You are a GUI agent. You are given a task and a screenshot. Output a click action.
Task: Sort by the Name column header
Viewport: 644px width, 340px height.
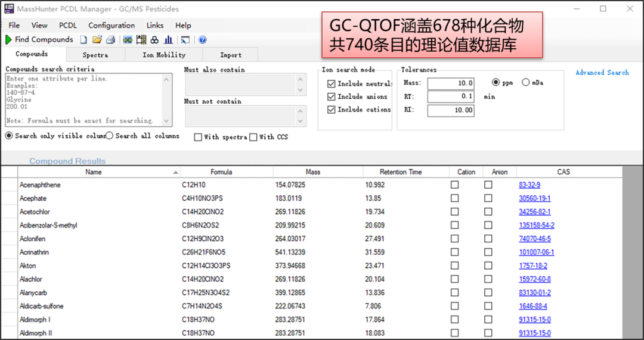point(99,172)
